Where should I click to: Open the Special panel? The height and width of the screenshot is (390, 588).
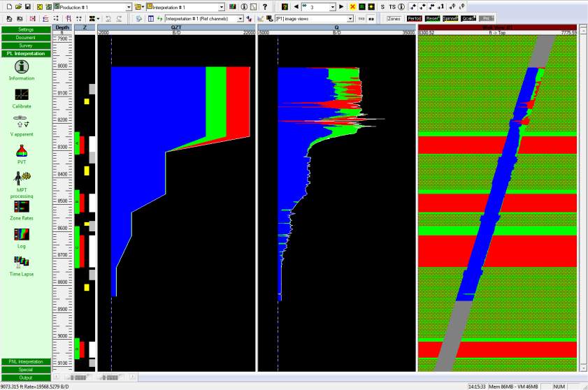[x=26, y=369]
